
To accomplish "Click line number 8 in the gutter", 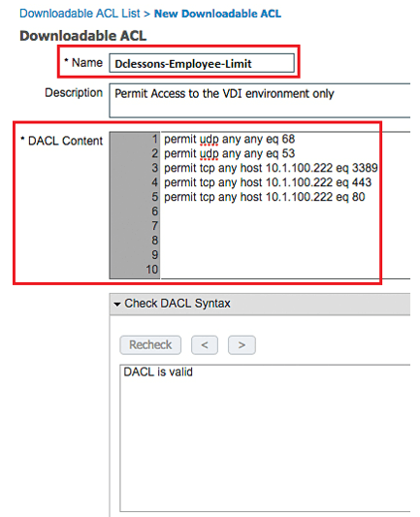I will pyautogui.click(x=154, y=241).
